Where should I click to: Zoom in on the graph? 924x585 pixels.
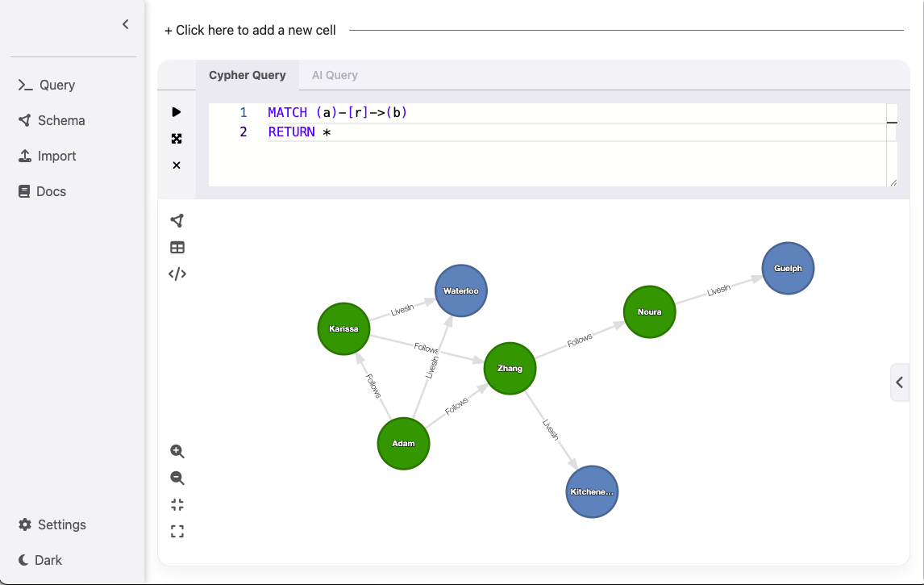(x=177, y=452)
